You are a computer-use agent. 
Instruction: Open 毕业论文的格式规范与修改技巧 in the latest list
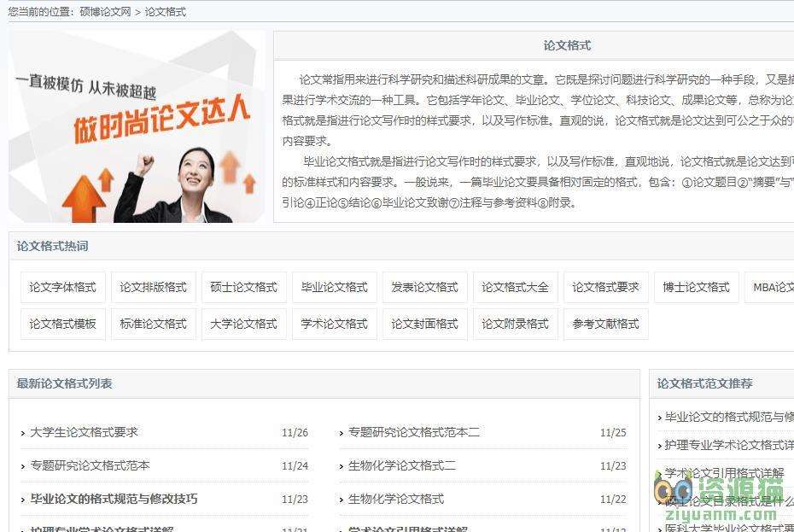coord(114,499)
